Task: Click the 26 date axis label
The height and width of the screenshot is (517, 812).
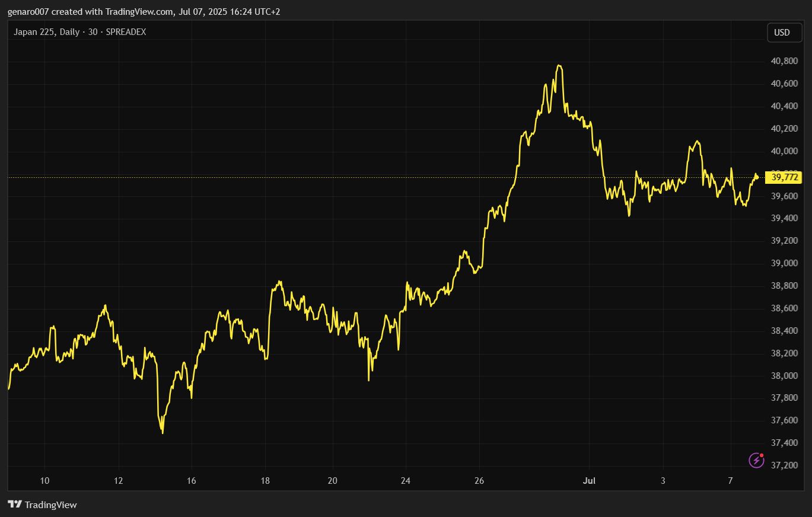Action: click(x=479, y=481)
